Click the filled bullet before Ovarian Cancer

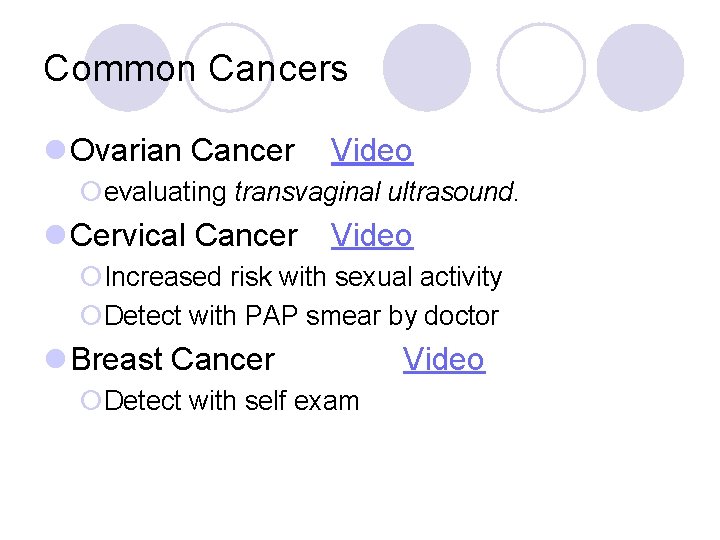click(x=56, y=151)
